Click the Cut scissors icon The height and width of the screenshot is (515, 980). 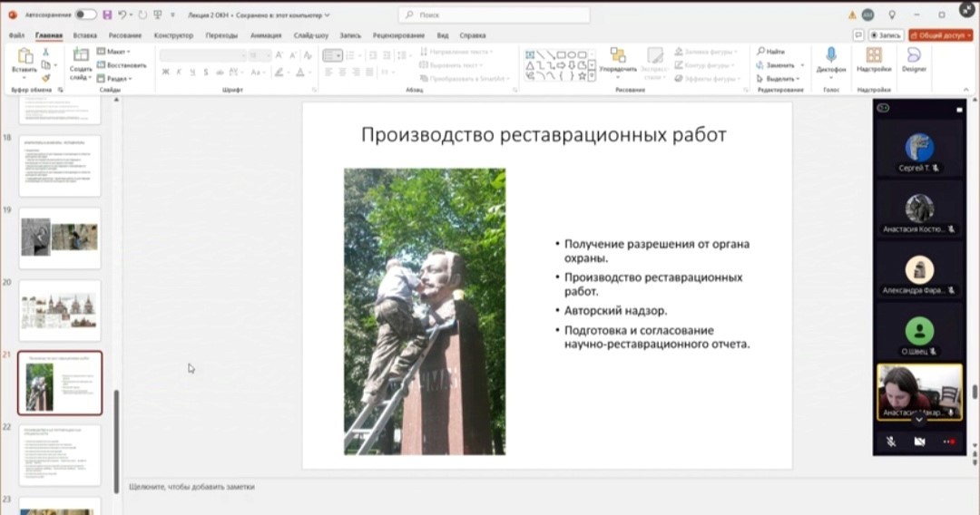[46, 53]
